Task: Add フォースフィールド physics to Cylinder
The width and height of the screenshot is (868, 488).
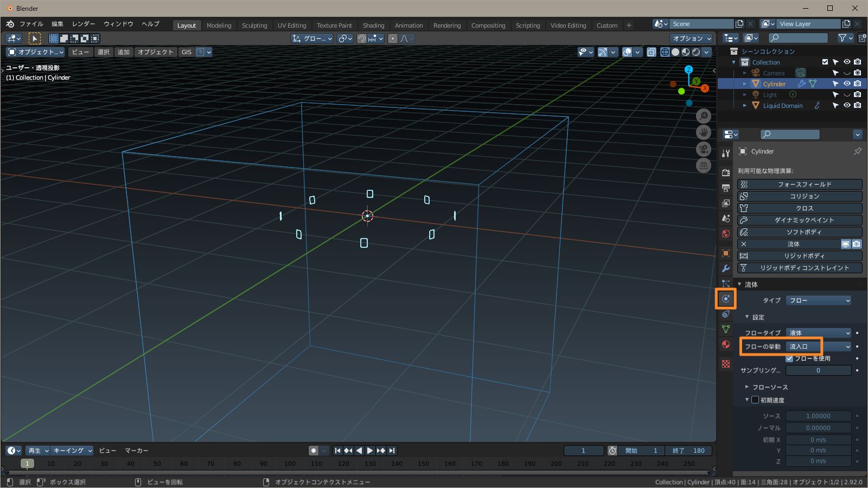Action: click(x=800, y=184)
